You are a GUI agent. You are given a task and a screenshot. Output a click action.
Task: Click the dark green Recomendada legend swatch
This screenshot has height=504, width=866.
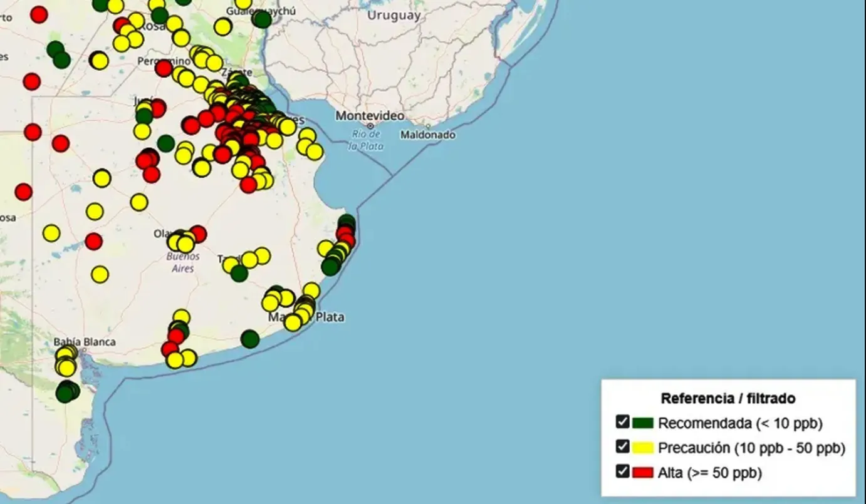(643, 423)
